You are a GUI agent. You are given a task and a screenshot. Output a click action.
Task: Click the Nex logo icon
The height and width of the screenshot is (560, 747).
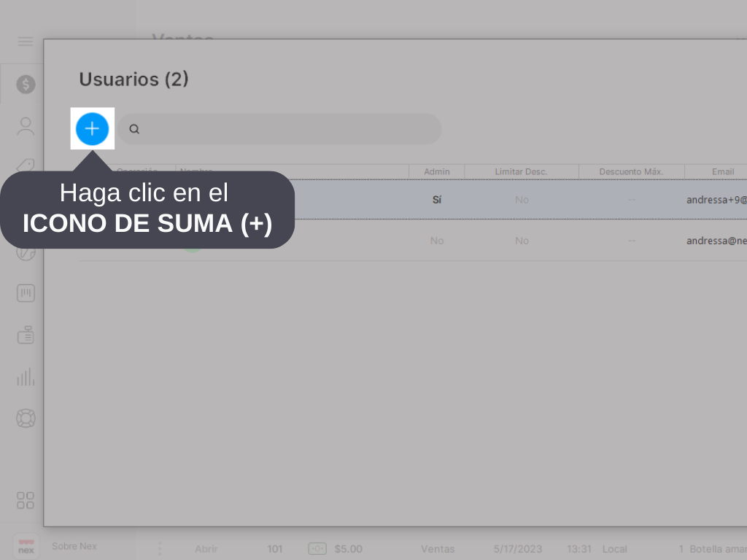click(26, 546)
